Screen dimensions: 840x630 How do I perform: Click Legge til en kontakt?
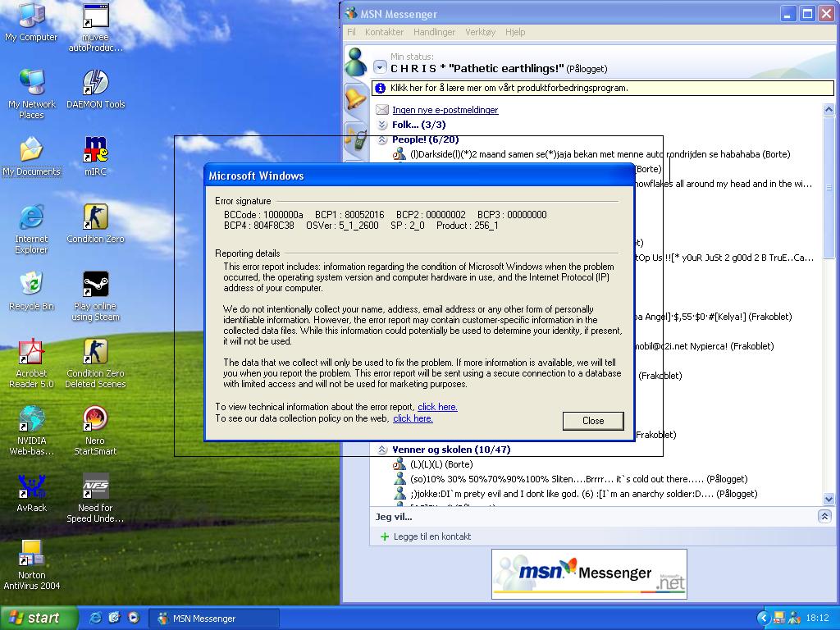[431, 536]
